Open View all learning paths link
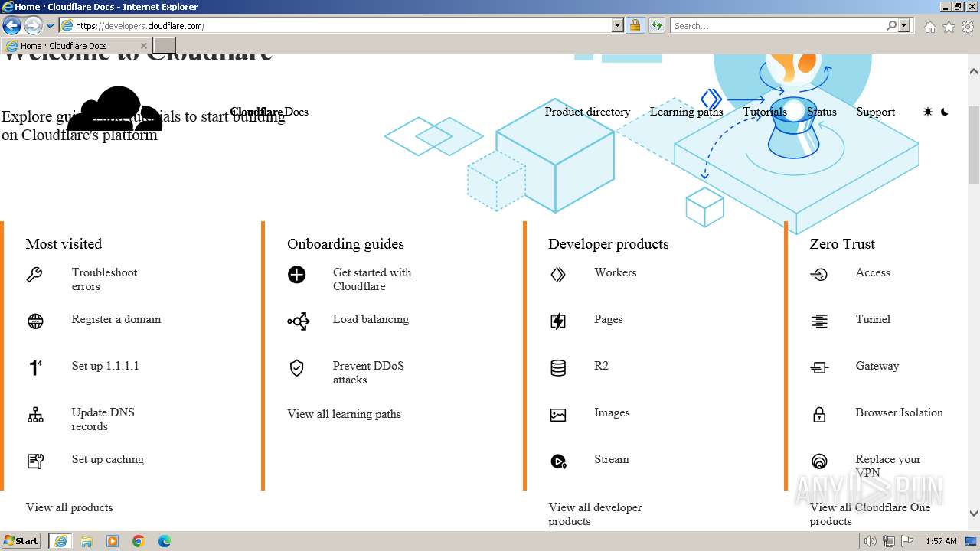The image size is (980, 551). 344,414
